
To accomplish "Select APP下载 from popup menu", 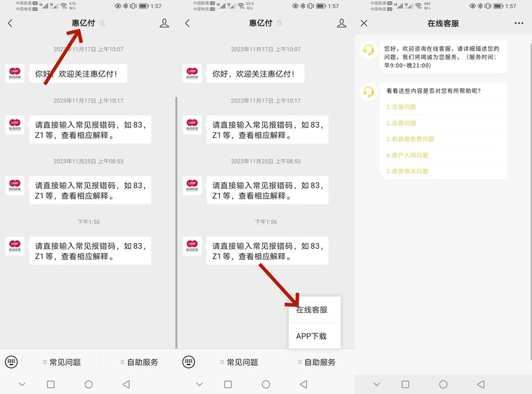I will coord(314,336).
